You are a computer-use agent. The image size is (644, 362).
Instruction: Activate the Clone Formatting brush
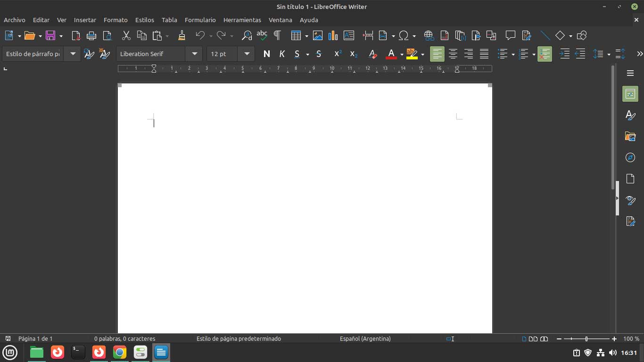tap(182, 35)
